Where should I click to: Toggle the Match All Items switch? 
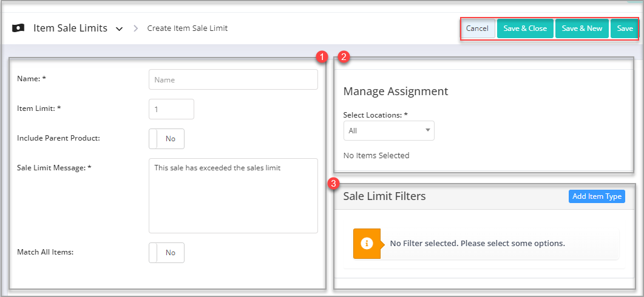[x=166, y=253]
